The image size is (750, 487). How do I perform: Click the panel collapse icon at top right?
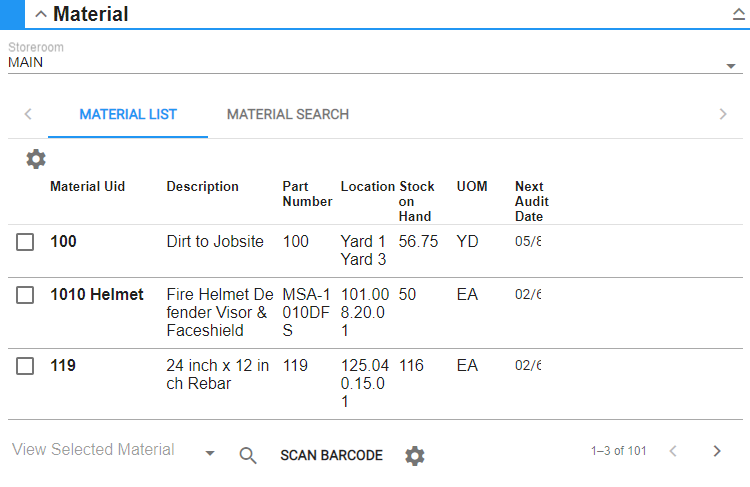pyautogui.click(x=738, y=14)
